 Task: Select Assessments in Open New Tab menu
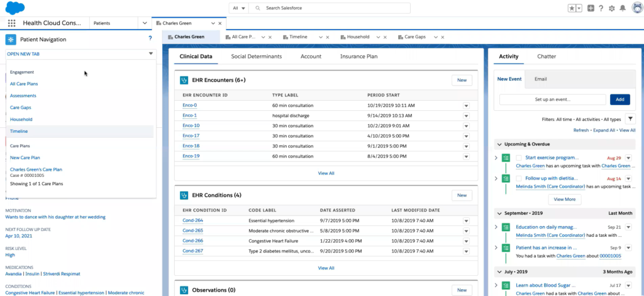(x=23, y=96)
